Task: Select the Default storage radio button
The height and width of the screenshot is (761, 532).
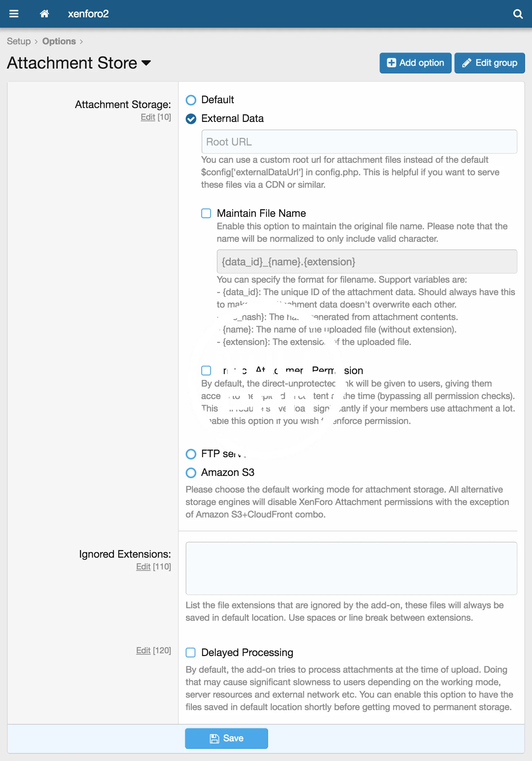Action: pyautogui.click(x=191, y=100)
